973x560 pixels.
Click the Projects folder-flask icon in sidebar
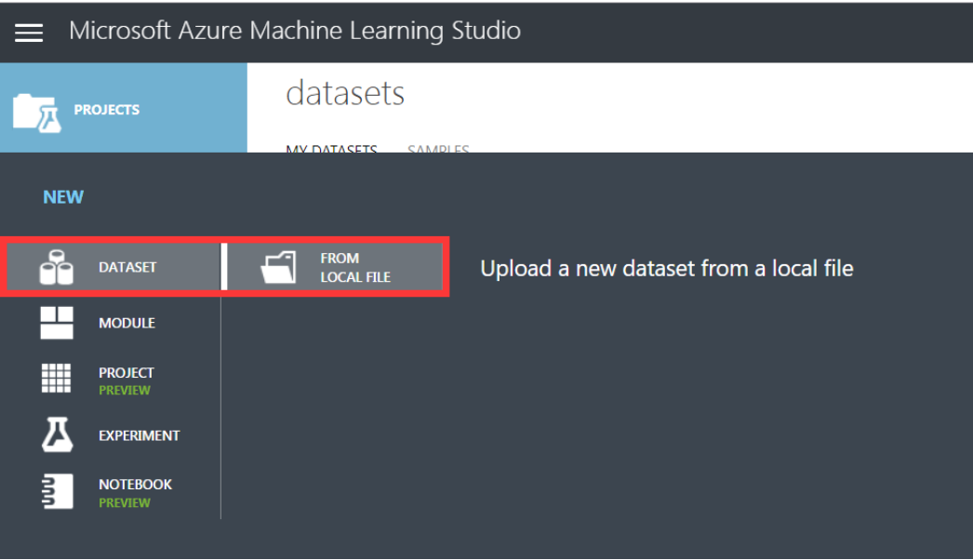(37, 112)
